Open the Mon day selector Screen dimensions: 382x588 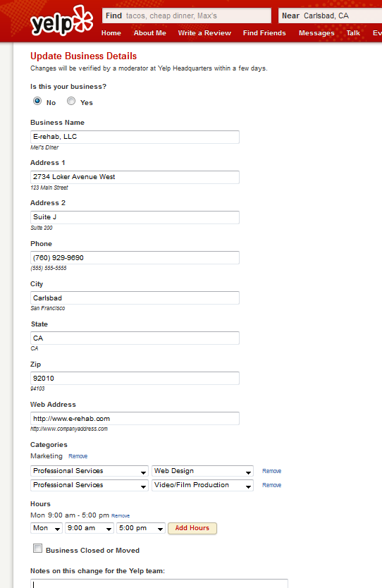click(46, 528)
